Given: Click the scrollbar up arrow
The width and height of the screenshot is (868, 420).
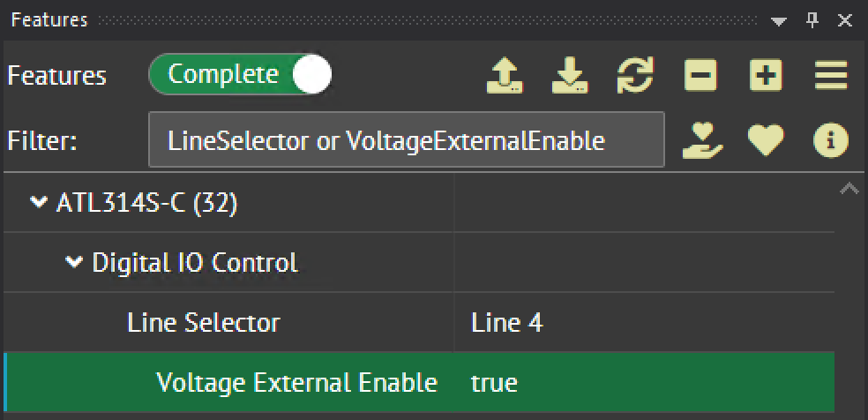Looking at the screenshot, I should click(x=849, y=188).
